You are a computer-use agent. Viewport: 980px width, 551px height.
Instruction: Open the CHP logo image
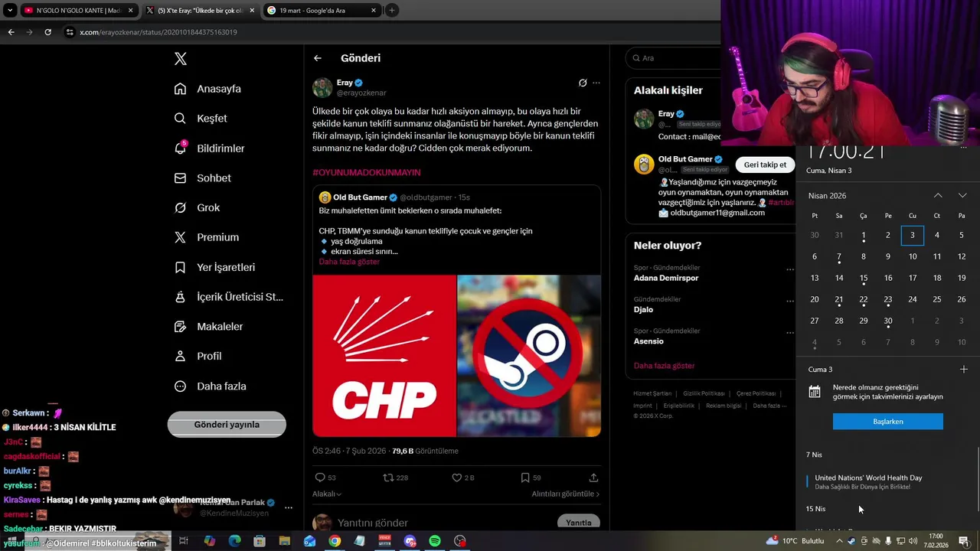coord(384,356)
